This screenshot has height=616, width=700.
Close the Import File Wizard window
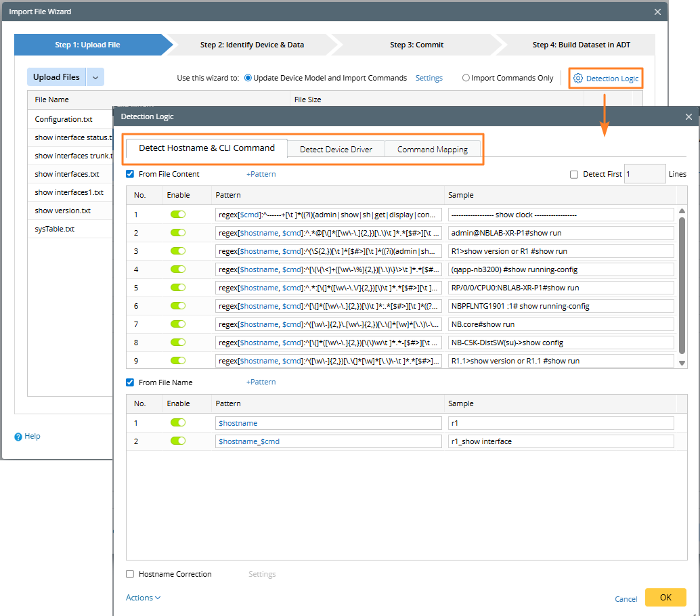tap(657, 12)
